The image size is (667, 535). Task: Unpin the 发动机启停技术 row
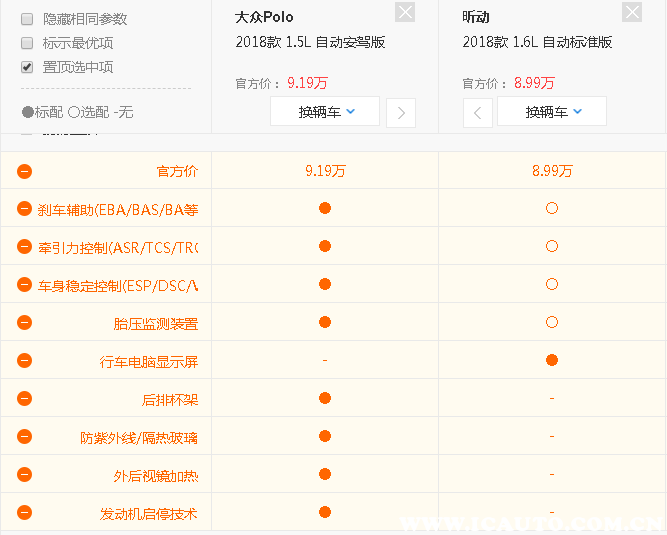(25, 512)
